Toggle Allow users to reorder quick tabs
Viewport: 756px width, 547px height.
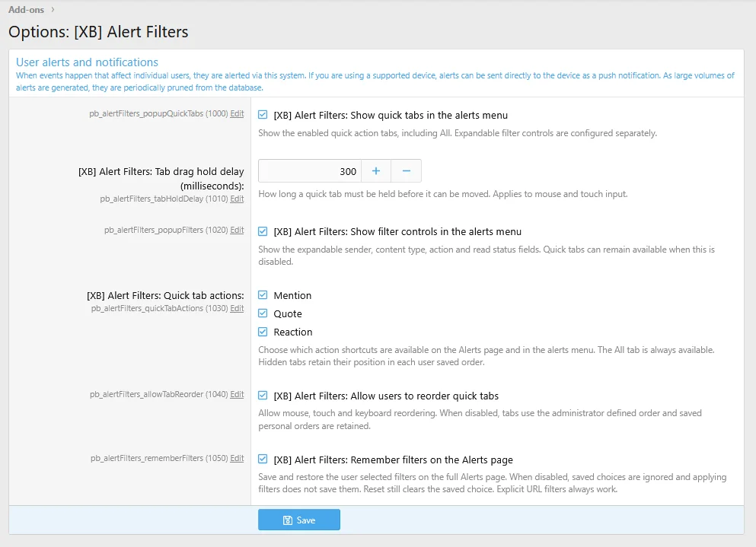(263, 396)
